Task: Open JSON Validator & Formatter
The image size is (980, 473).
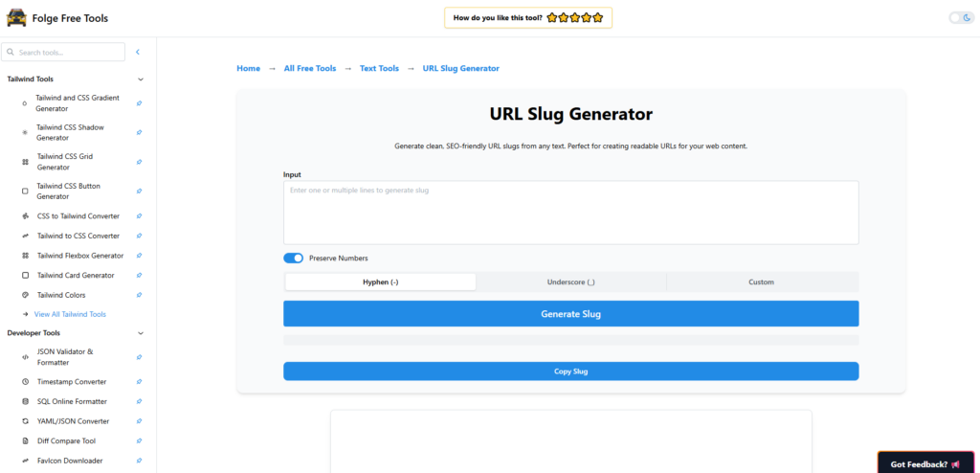Action: (65, 357)
